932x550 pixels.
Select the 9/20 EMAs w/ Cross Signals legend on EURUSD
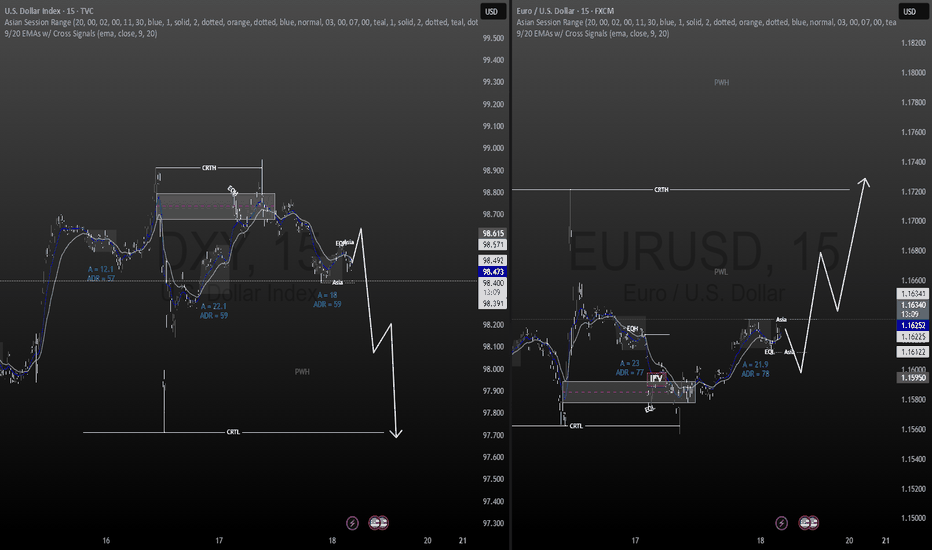(593, 33)
